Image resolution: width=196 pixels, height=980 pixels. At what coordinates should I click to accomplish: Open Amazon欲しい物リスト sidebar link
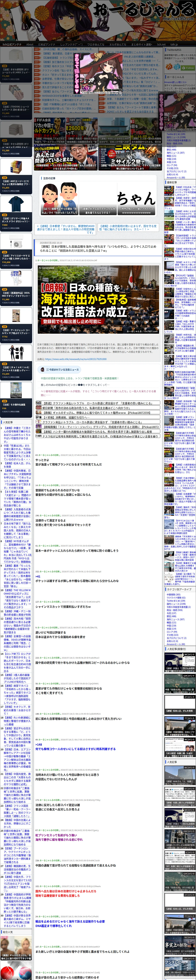point(175,82)
